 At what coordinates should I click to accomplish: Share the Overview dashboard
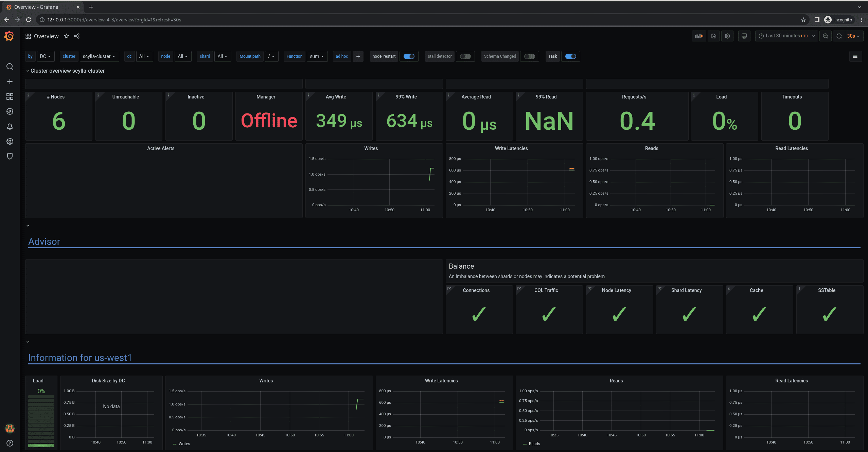pyautogui.click(x=77, y=36)
